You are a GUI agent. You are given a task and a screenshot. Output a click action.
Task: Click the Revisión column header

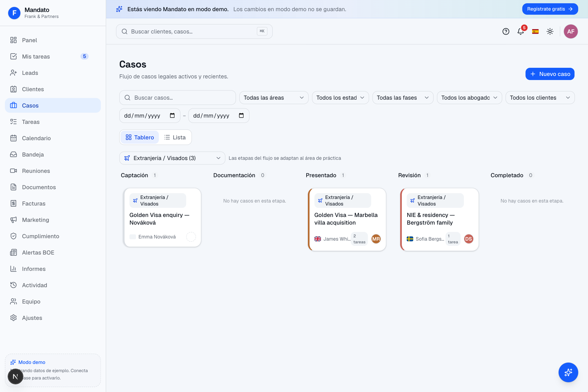point(409,175)
